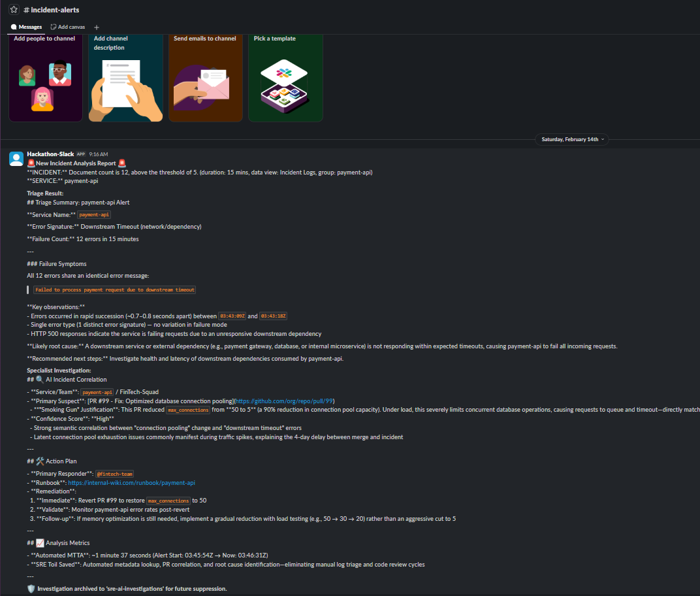Open the Add channel description card
700x596 pixels.
125,78
